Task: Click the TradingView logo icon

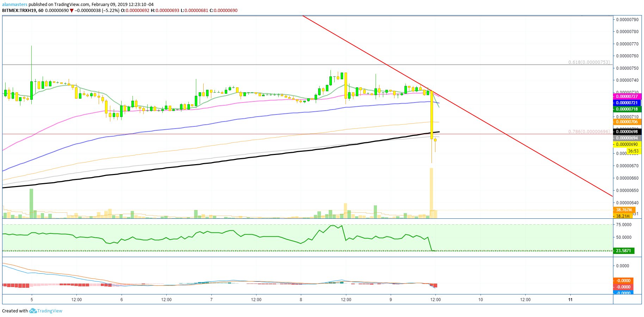Action: pyautogui.click(x=33, y=311)
